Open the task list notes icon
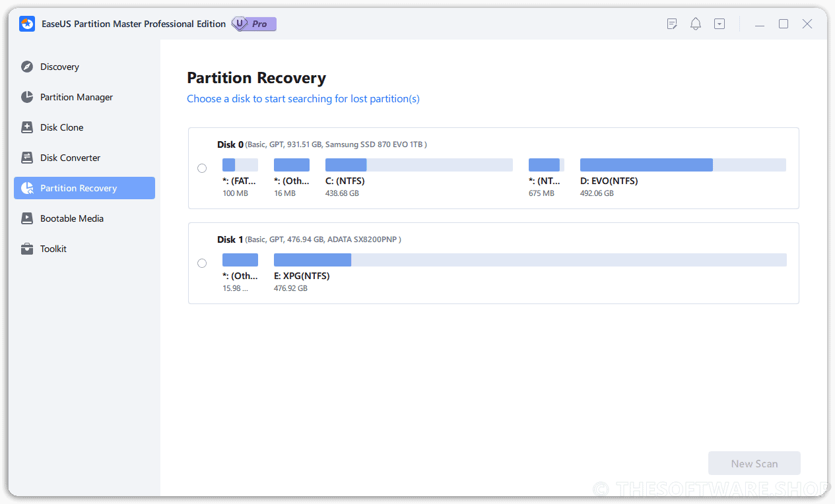Viewport: 835px width, 504px height. pyautogui.click(x=672, y=24)
